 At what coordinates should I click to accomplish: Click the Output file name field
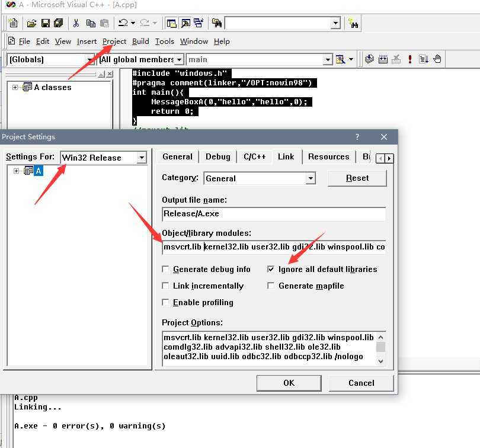pyautogui.click(x=274, y=214)
